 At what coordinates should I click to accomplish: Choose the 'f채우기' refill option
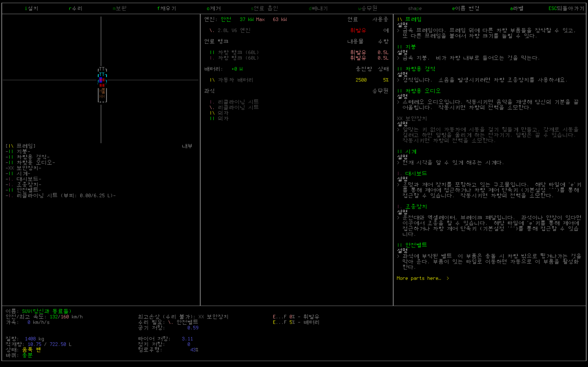tap(167, 8)
